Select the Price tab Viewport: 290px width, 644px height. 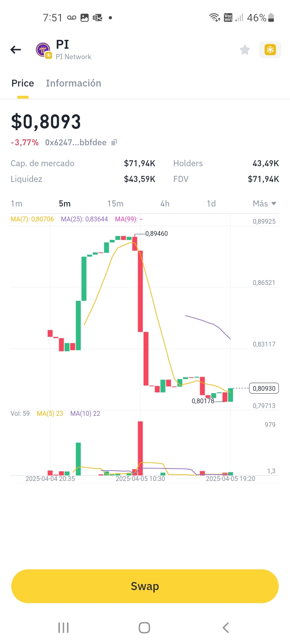point(23,83)
